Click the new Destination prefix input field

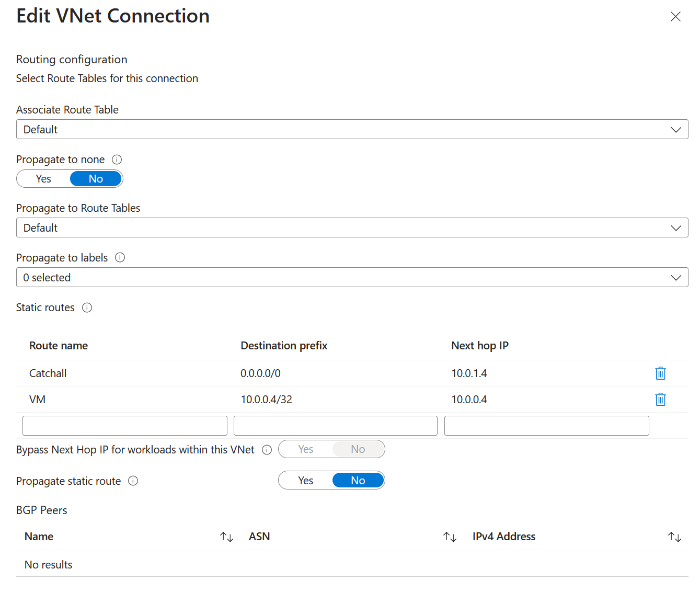(336, 426)
